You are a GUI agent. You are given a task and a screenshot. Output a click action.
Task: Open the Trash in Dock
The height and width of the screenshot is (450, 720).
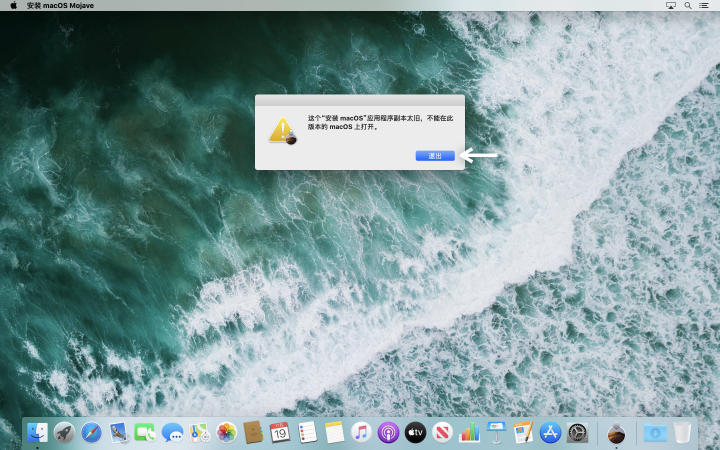tap(682, 433)
